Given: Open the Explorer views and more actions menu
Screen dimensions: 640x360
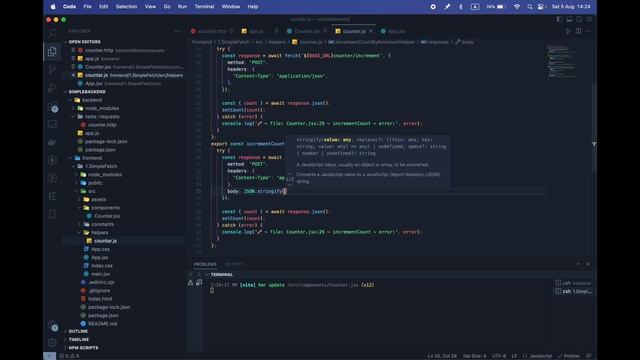Looking at the screenshot, I should (177, 31).
